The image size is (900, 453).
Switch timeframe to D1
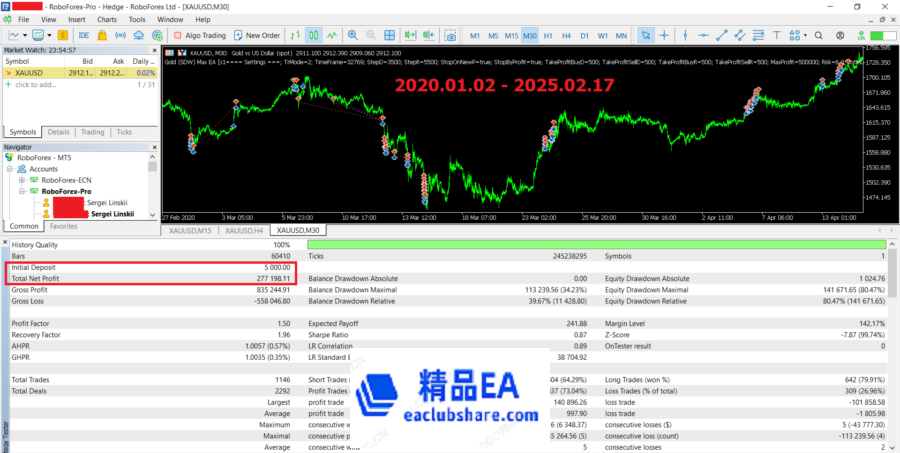pyautogui.click(x=584, y=36)
